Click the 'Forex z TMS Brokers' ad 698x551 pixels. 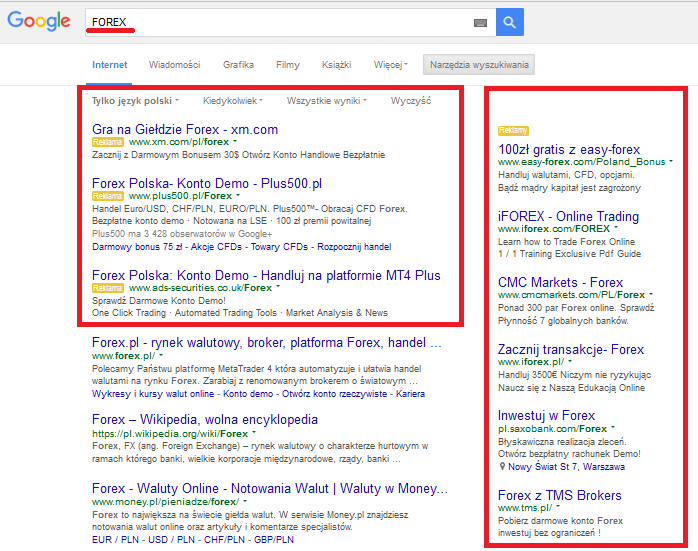559,495
